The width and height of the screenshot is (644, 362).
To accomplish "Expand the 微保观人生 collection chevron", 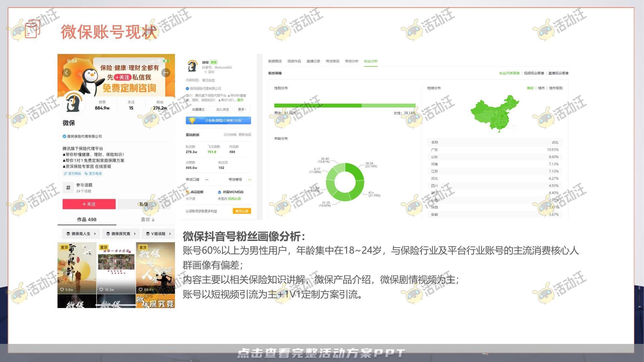I will tap(95, 234).
